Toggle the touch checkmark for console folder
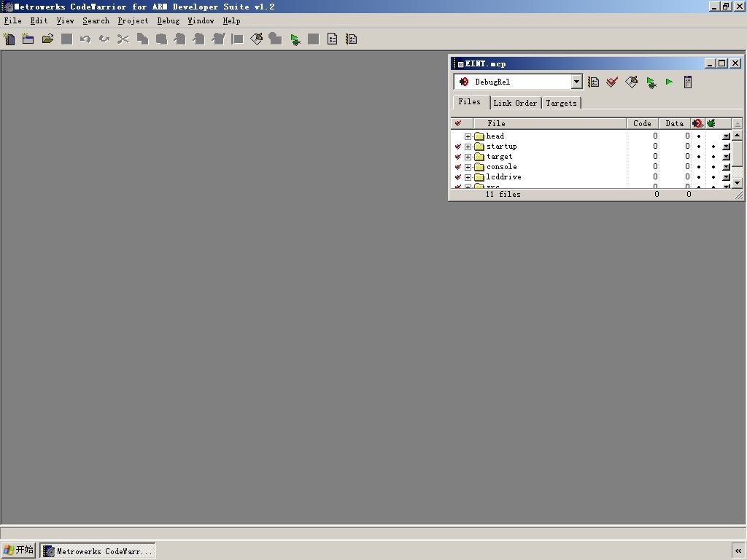Screen dimensions: 747x560 click(458, 167)
